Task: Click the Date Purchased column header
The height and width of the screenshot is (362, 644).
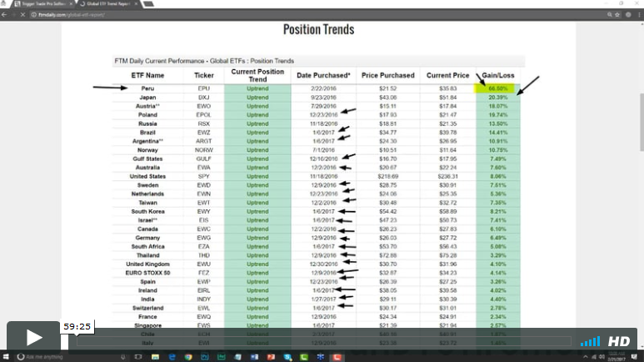Action: (x=323, y=75)
